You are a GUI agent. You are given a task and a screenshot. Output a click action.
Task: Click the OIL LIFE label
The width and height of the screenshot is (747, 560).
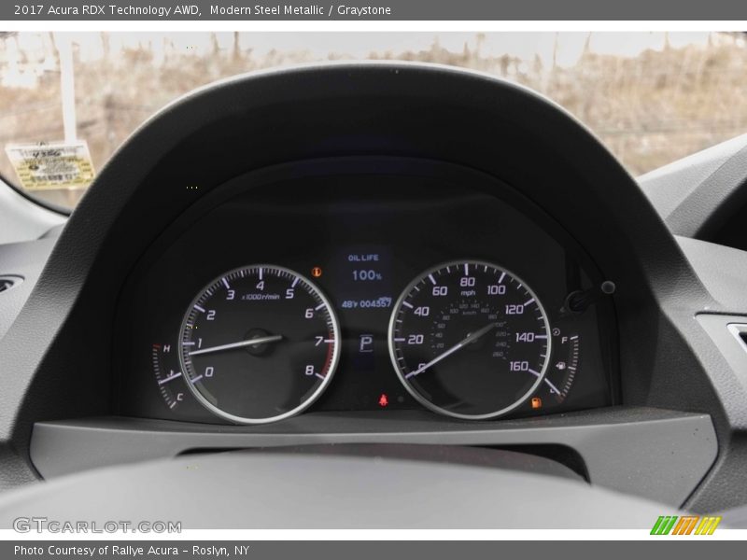[363, 258]
